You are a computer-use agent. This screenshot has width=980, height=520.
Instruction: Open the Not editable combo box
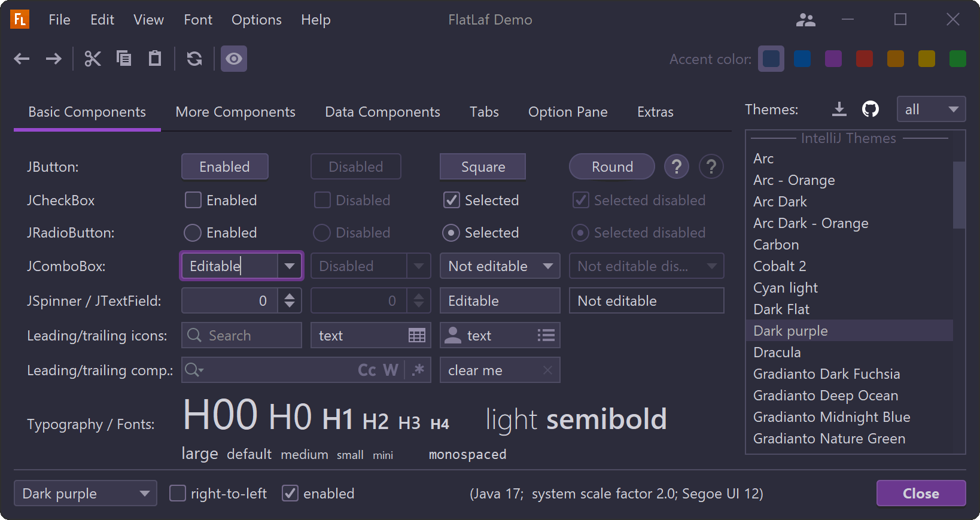[500, 266]
